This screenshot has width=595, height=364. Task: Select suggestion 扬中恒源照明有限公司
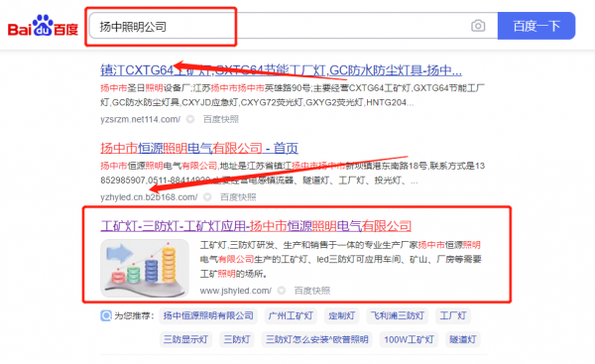[x=208, y=315]
